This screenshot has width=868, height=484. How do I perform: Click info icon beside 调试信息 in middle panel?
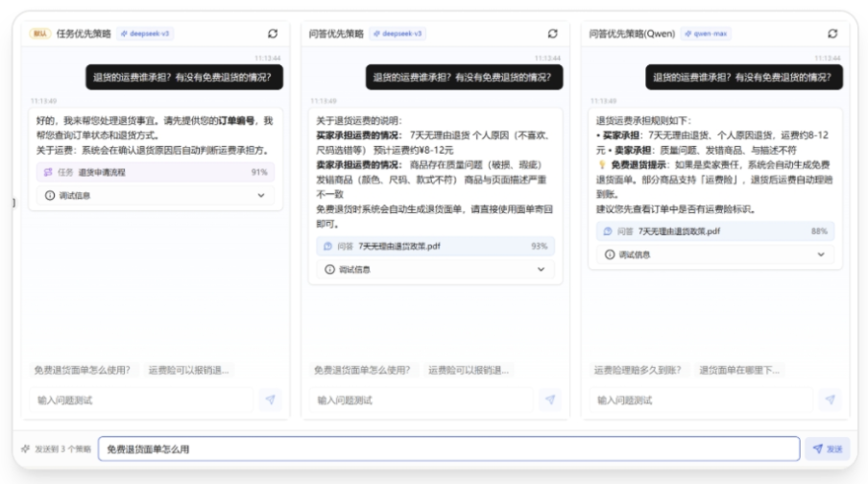[330, 269]
